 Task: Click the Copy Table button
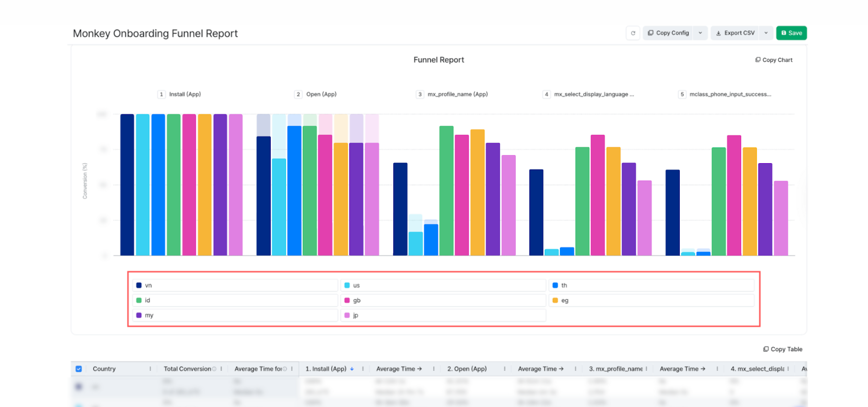[x=782, y=350]
